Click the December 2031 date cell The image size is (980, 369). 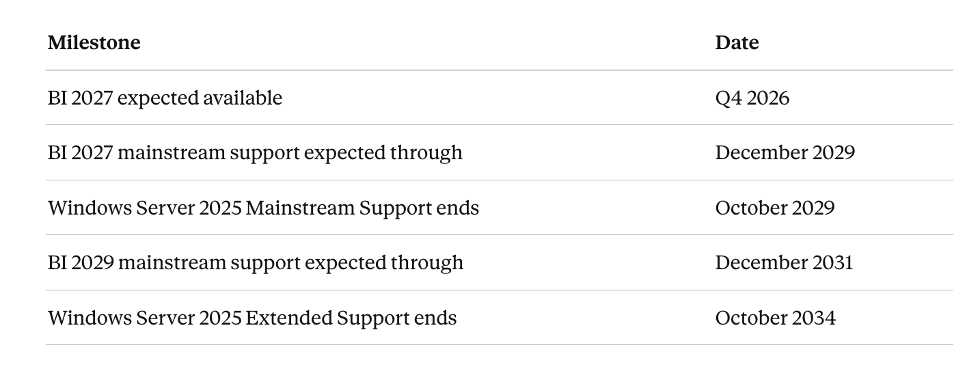pyautogui.click(x=784, y=262)
